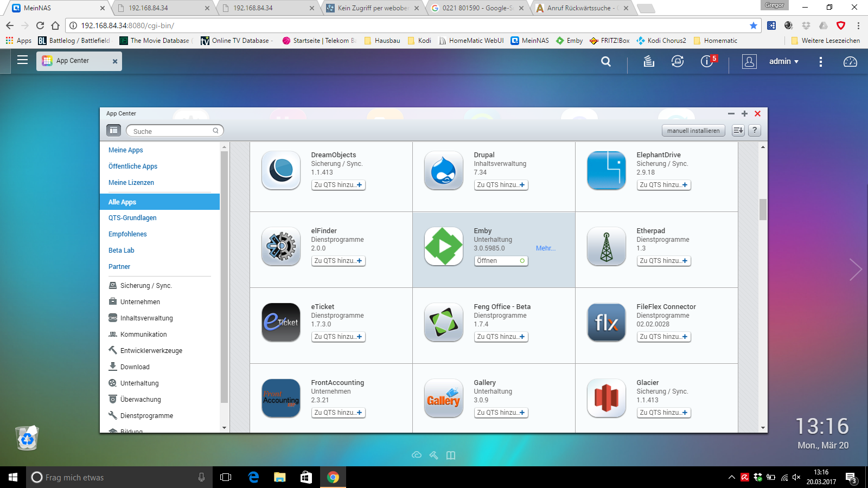This screenshot has width=868, height=488.
Task: Add FileFlex Connector with Zu QTS hinzu
Action: [x=664, y=337]
